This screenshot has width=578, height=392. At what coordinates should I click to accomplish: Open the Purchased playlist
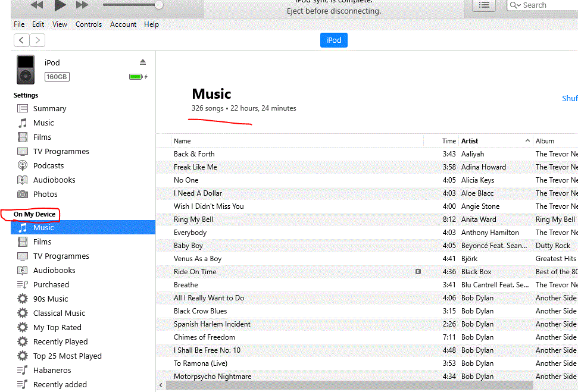[x=51, y=284]
